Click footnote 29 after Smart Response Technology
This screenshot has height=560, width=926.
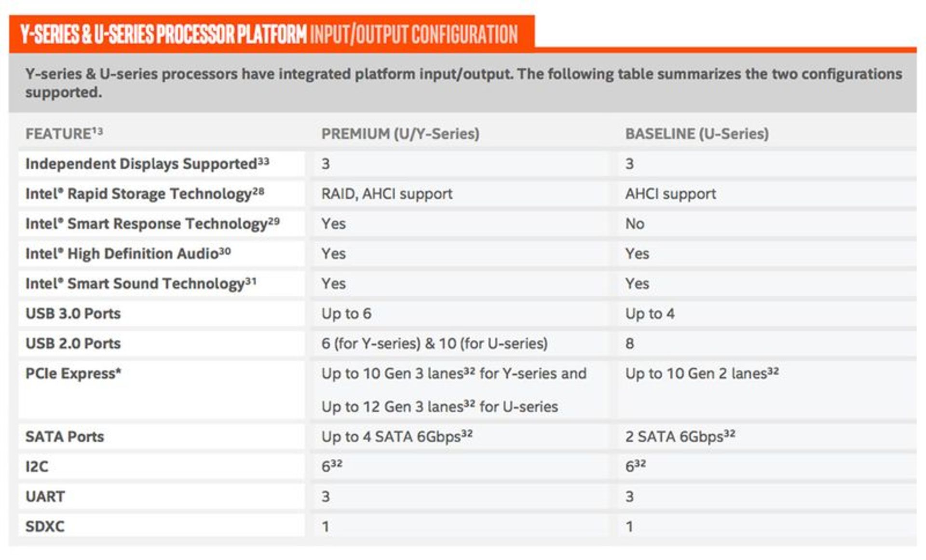pyautogui.click(x=274, y=221)
